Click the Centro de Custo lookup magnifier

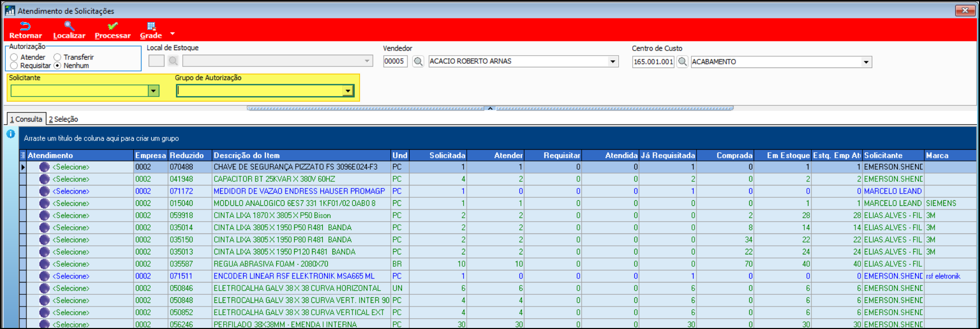tap(682, 62)
